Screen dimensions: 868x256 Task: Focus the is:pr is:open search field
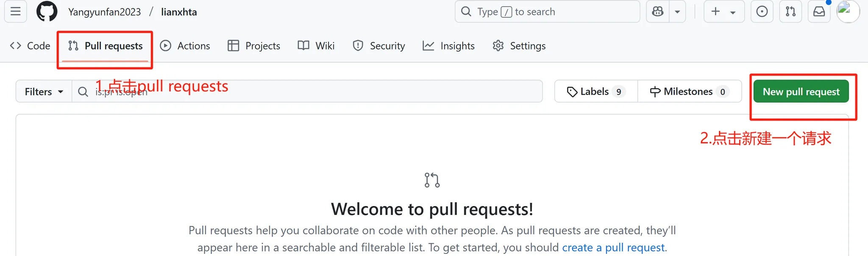tap(307, 91)
